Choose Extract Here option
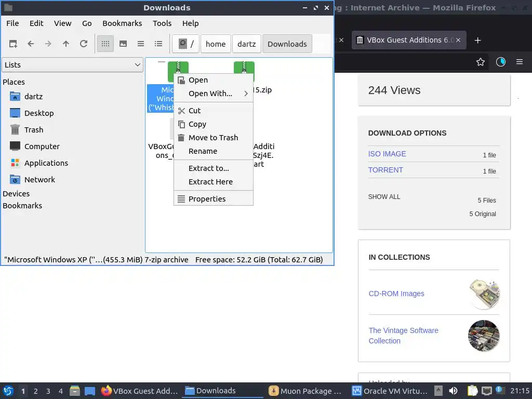532x399 pixels. click(214, 182)
